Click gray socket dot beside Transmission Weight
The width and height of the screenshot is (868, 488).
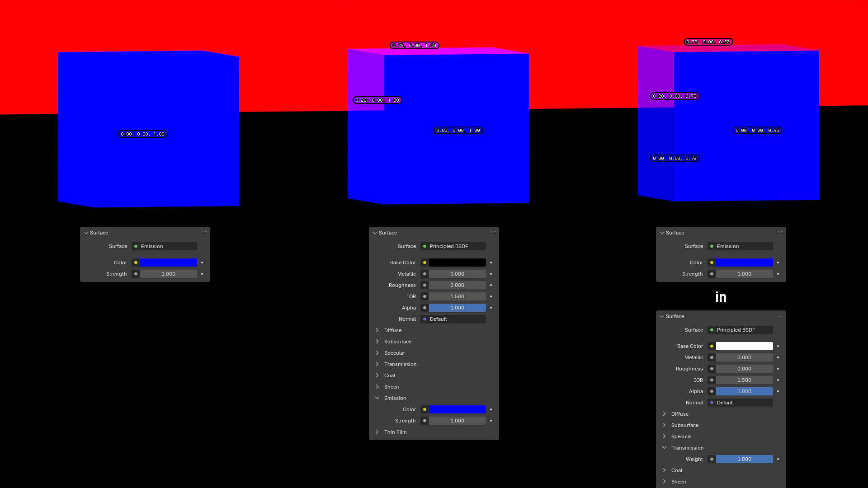point(712,459)
